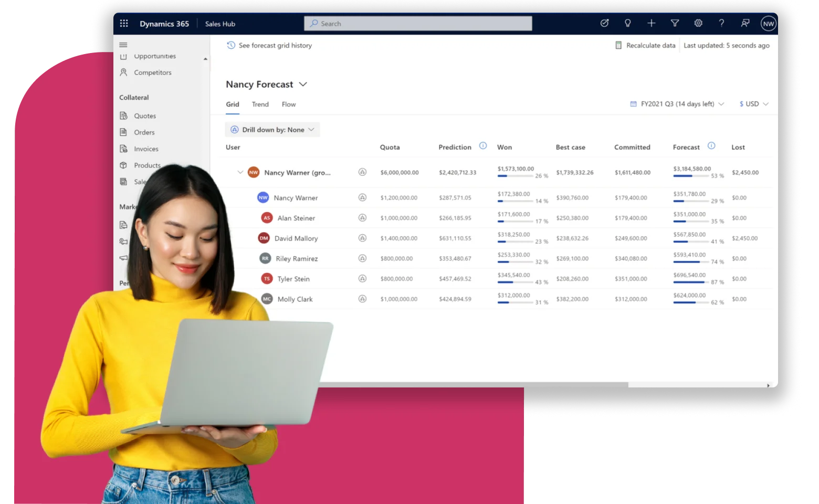The height and width of the screenshot is (504, 819).
Task: Toggle the hamburger navigation menu
Action: coord(123,45)
